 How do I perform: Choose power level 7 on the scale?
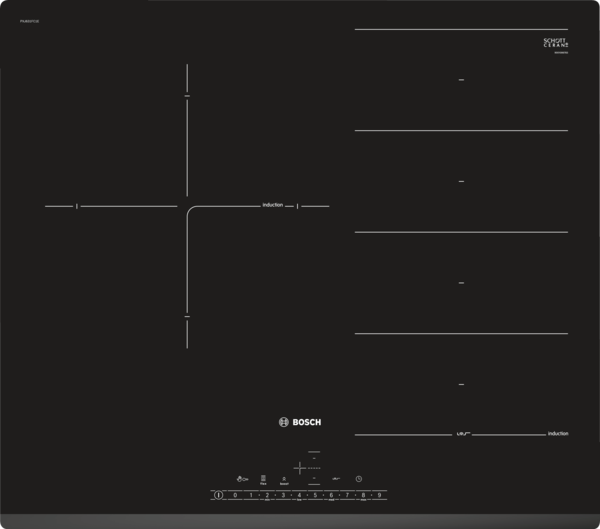point(348,495)
